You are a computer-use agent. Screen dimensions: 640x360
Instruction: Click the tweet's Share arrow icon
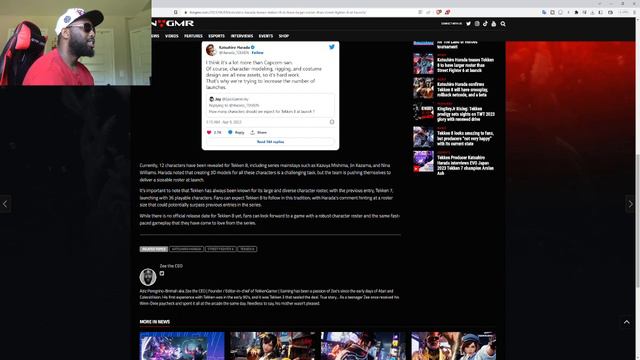point(252,132)
